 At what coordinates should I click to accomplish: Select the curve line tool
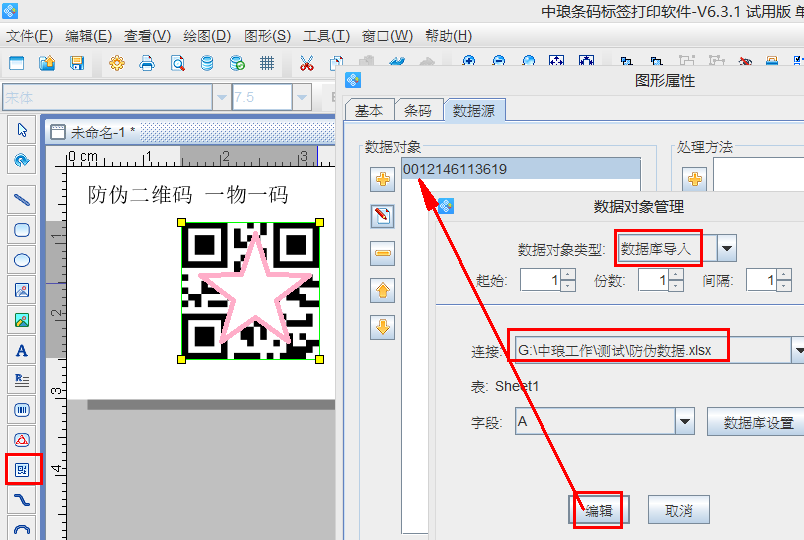22,499
